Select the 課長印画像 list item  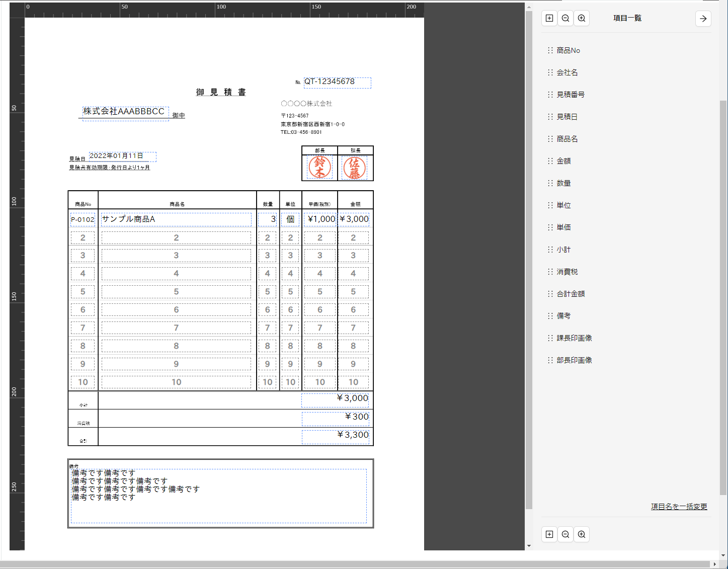pos(574,338)
